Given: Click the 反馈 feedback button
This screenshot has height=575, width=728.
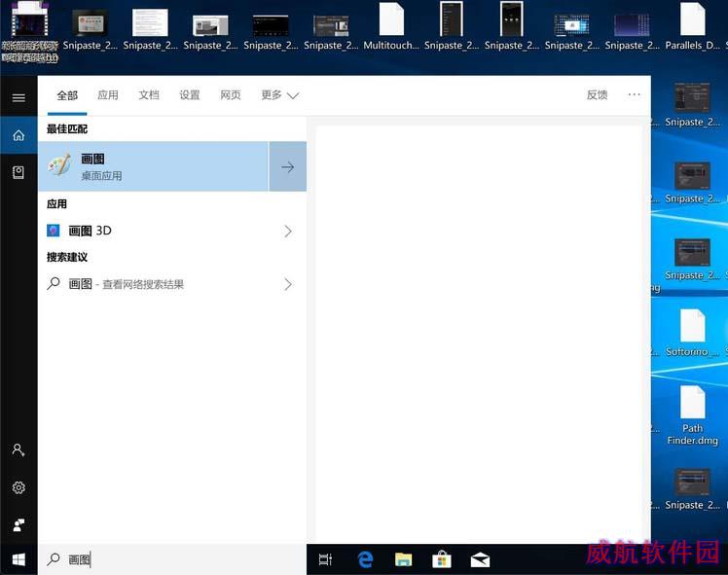Looking at the screenshot, I should 597,95.
